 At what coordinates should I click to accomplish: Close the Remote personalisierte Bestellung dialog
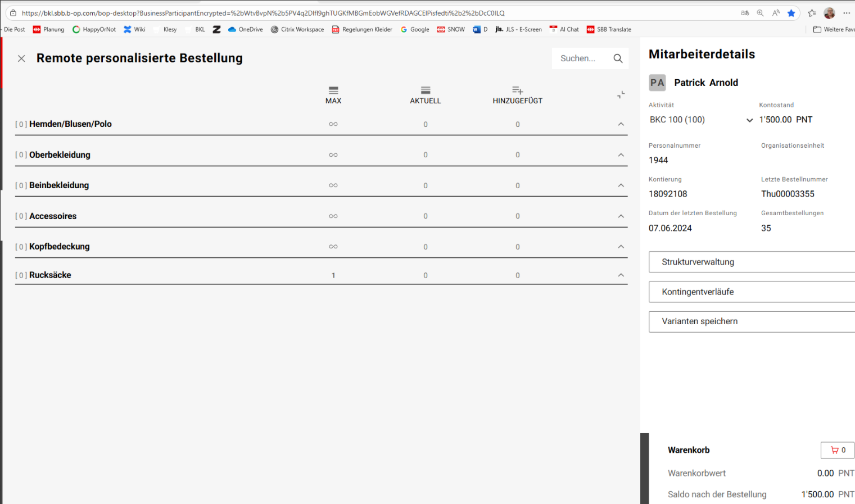(x=21, y=58)
